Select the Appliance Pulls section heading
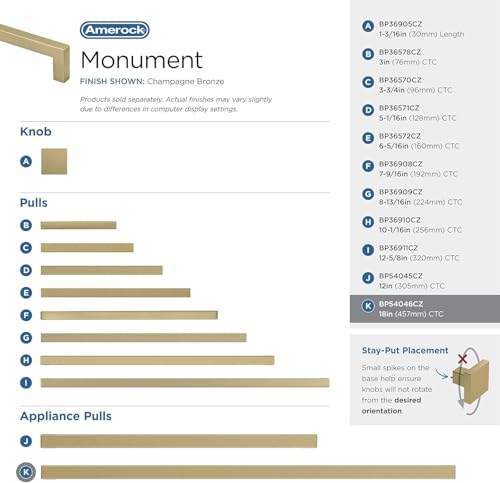This screenshot has height=483, width=500. click(66, 416)
